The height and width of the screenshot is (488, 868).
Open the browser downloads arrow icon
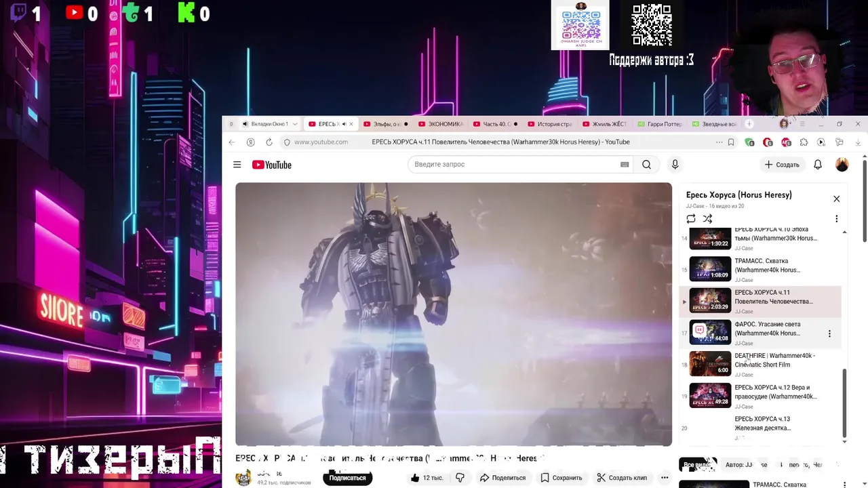[858, 142]
